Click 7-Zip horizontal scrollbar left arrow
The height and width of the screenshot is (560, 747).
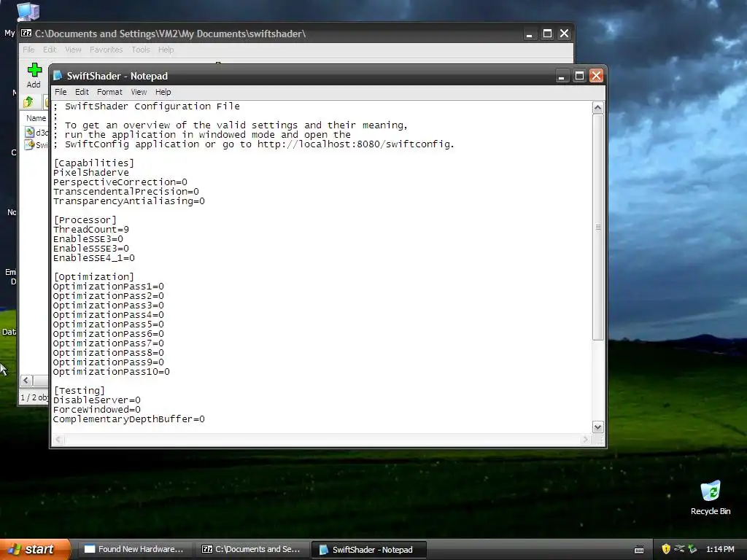tap(26, 381)
